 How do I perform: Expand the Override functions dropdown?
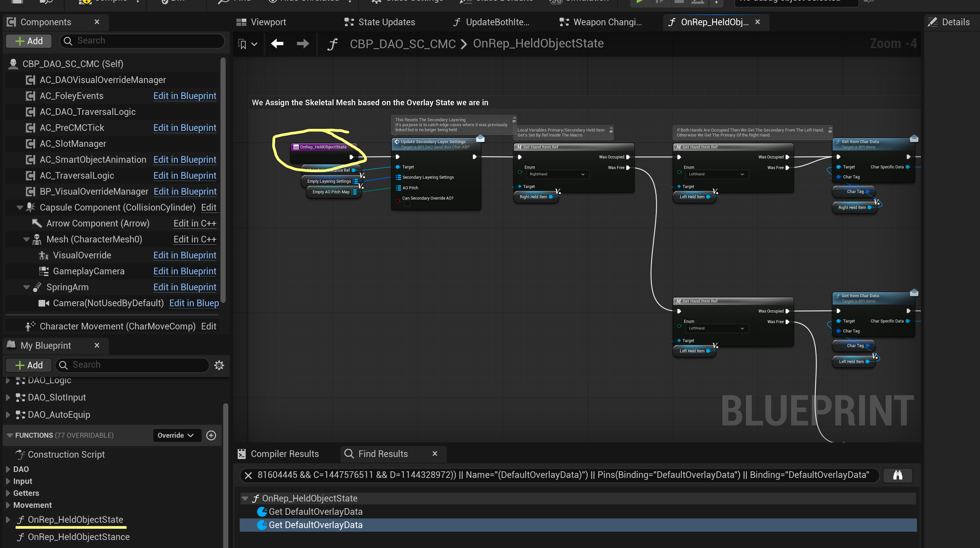click(x=176, y=435)
